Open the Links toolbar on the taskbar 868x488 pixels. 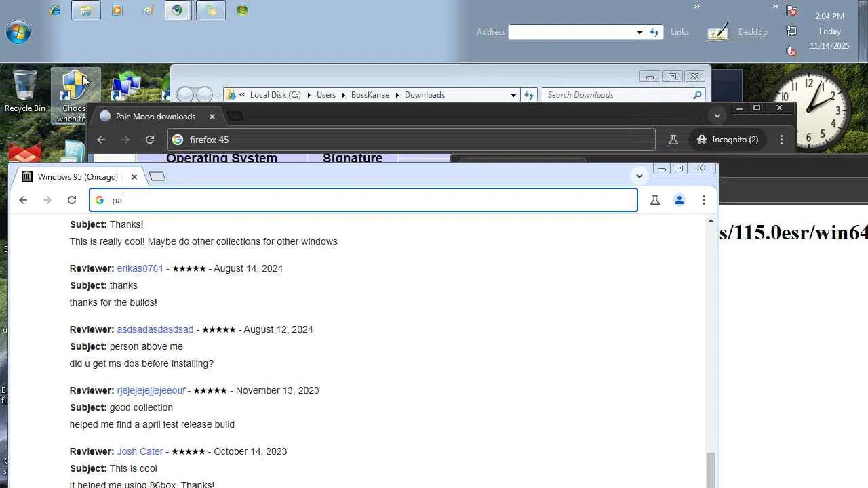tap(679, 32)
